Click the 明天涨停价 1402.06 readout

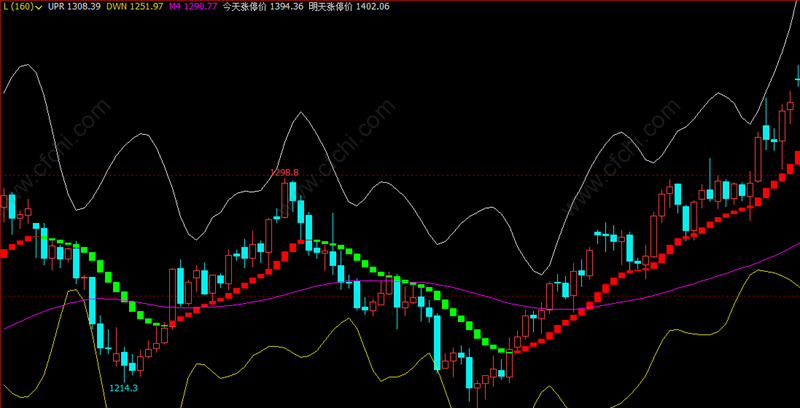[349, 7]
